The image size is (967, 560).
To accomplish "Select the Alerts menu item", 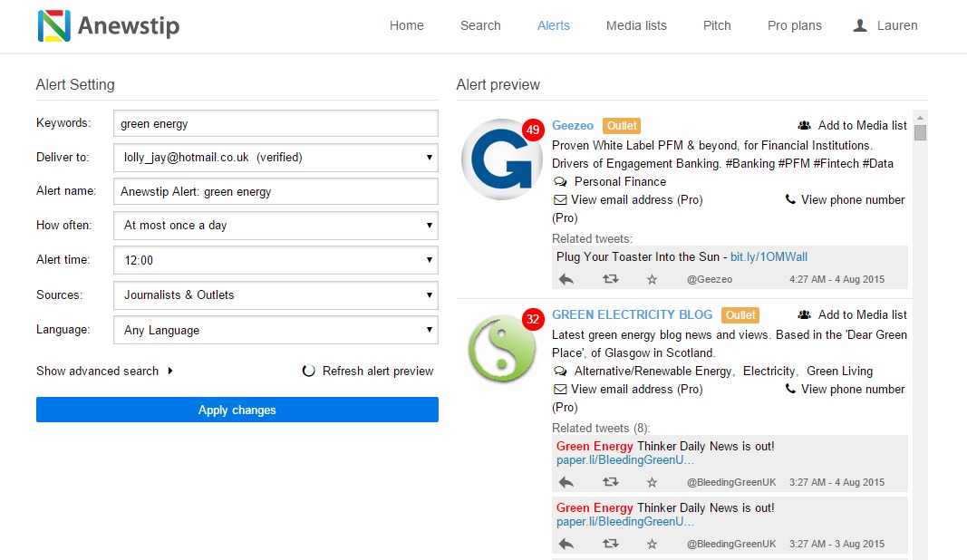I will tap(553, 25).
